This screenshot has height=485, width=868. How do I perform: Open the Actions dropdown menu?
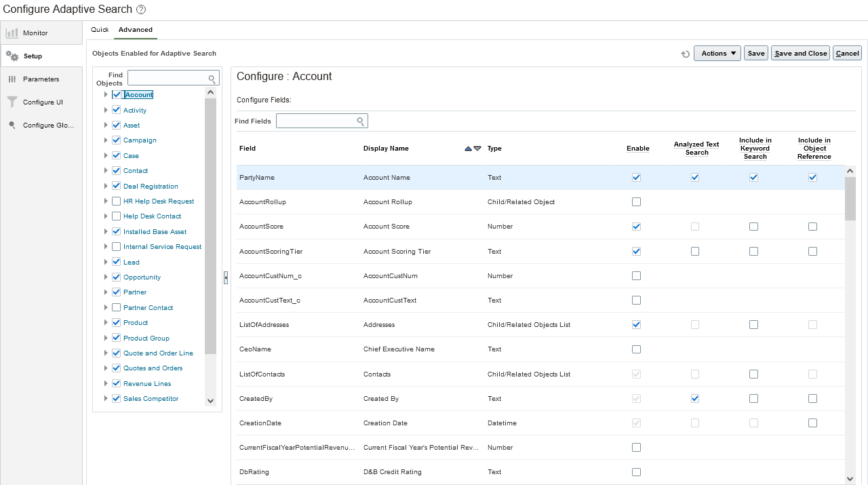[717, 54]
